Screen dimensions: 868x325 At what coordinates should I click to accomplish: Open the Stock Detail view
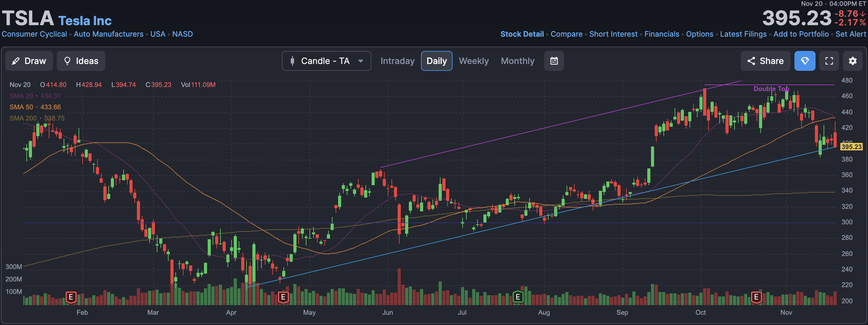[x=522, y=34]
